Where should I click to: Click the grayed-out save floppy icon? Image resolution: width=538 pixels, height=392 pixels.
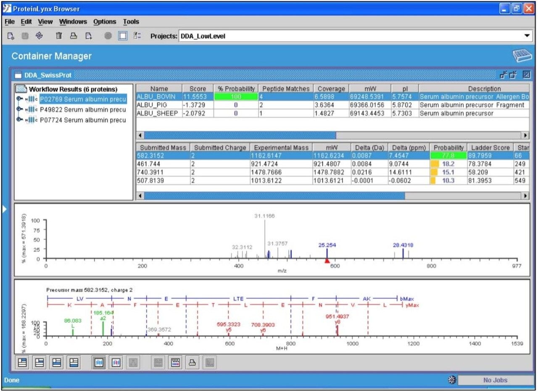pos(25,36)
